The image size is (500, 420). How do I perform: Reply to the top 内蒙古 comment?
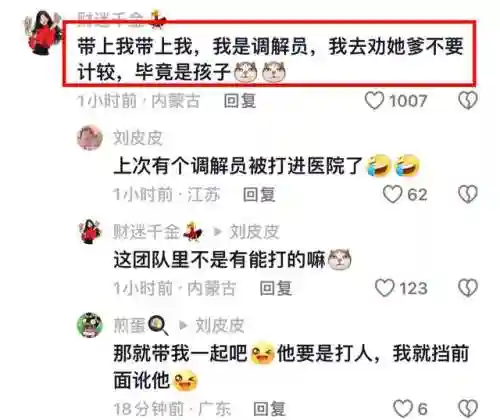(x=240, y=101)
